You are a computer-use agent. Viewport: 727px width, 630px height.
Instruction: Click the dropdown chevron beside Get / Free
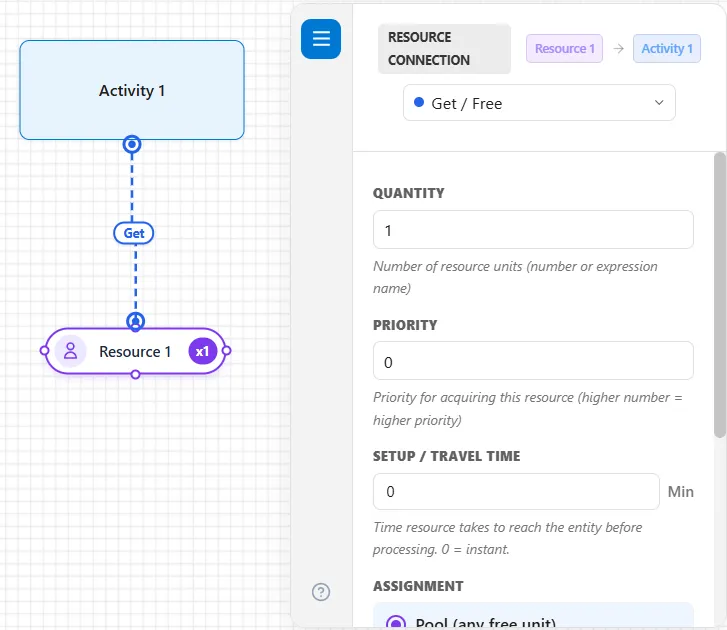(x=659, y=102)
